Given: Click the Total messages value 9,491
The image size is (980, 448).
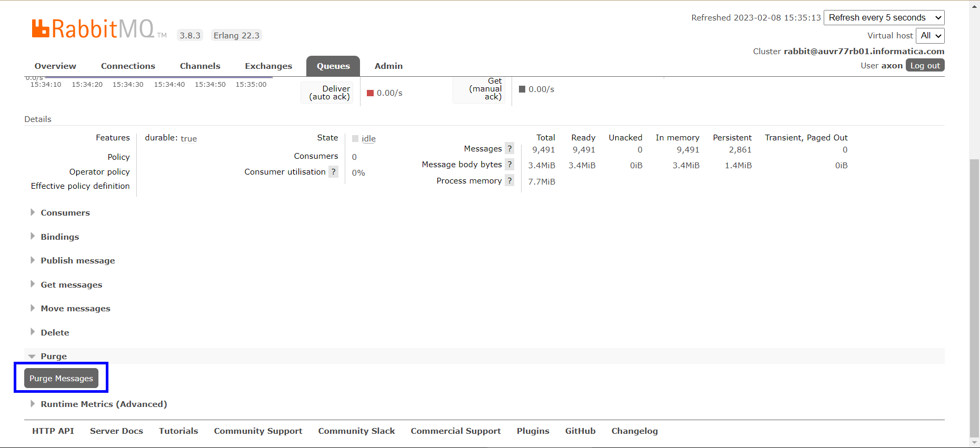Looking at the screenshot, I should tap(543, 150).
